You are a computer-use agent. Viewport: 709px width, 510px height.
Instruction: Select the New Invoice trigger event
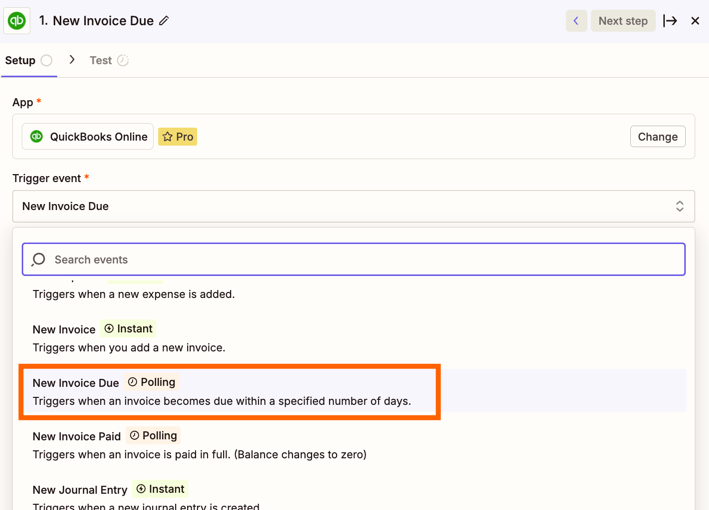tap(355, 338)
